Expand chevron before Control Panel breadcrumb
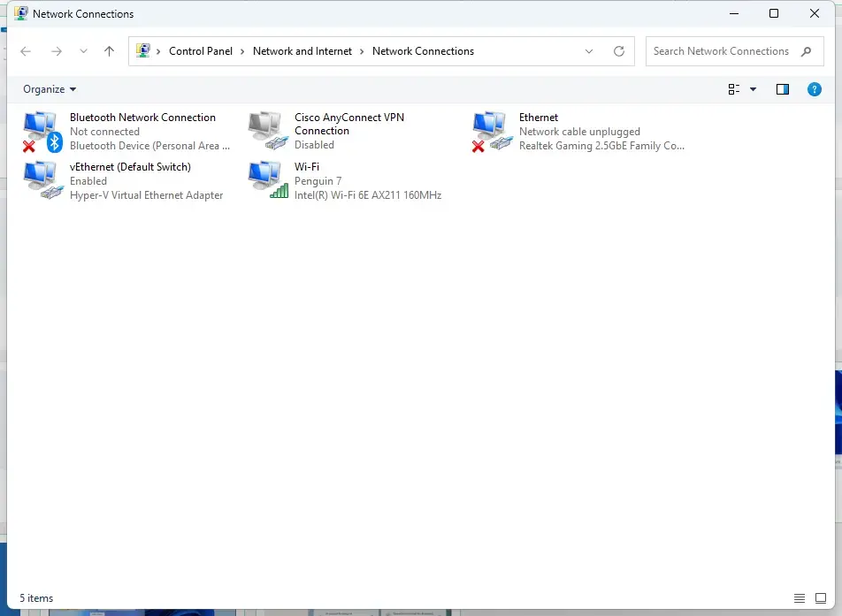 (158, 51)
